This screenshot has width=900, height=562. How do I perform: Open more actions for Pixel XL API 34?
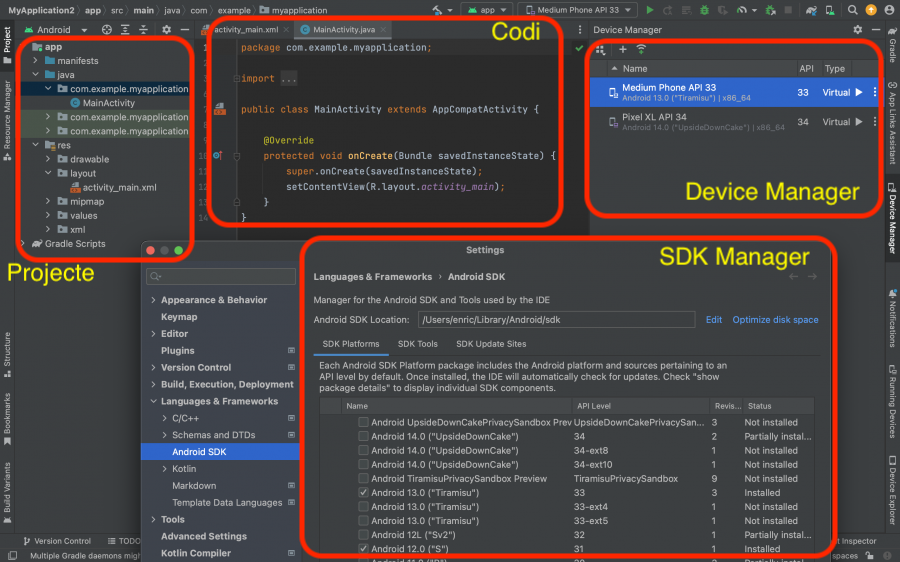click(875, 122)
